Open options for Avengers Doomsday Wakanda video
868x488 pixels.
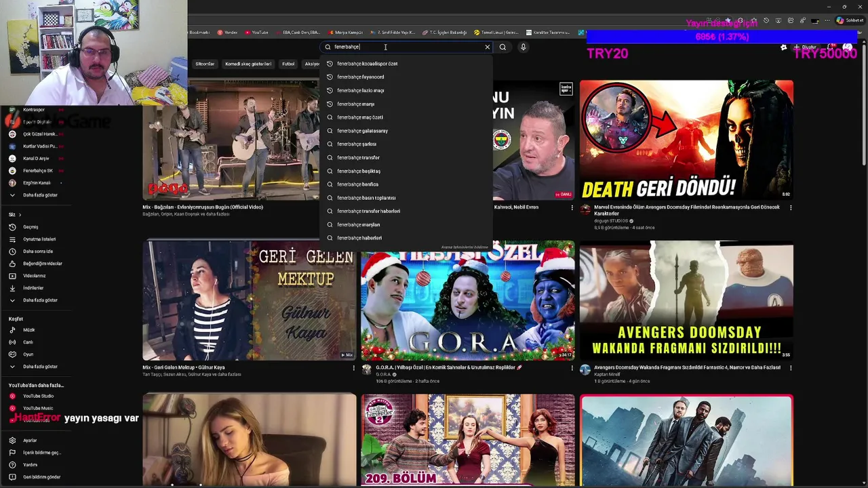click(790, 368)
